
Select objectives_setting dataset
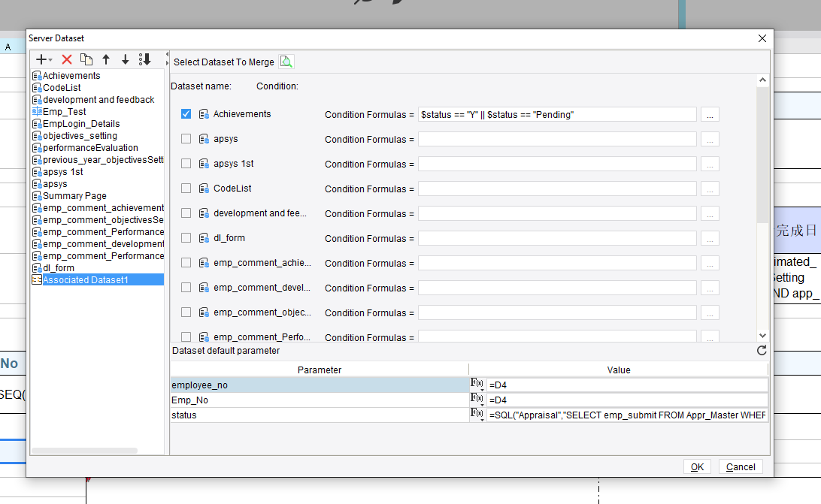pos(75,135)
